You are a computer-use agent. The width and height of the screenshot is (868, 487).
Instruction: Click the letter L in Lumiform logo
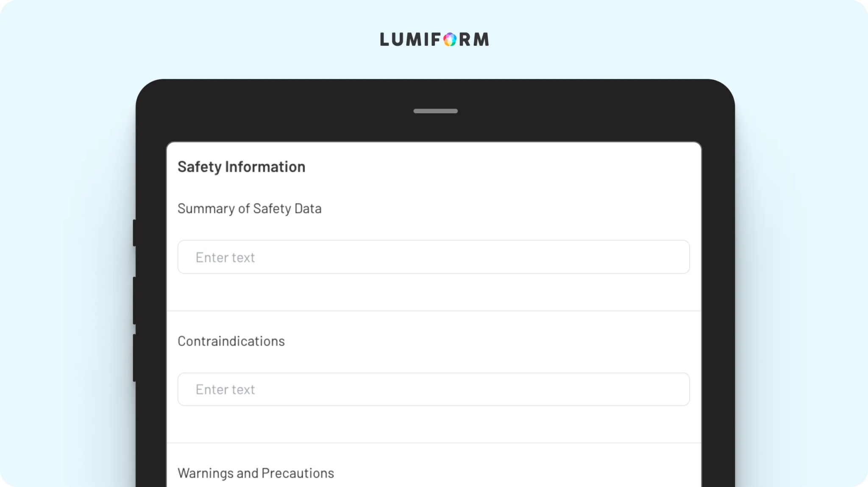tap(384, 39)
